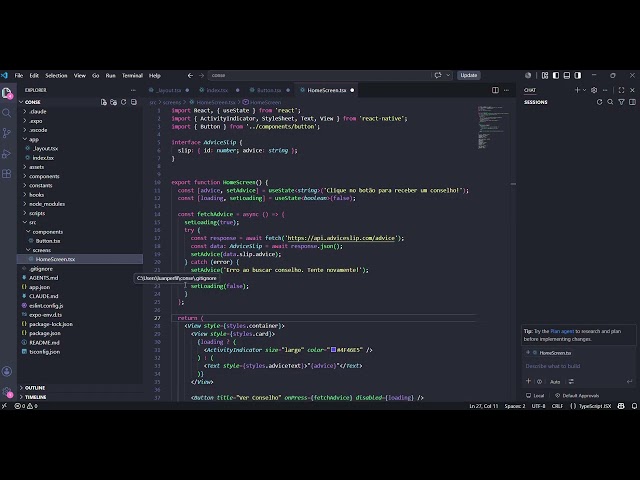The height and width of the screenshot is (480, 640).
Task: Open notifications bell in status bar
Action: (x=634, y=406)
